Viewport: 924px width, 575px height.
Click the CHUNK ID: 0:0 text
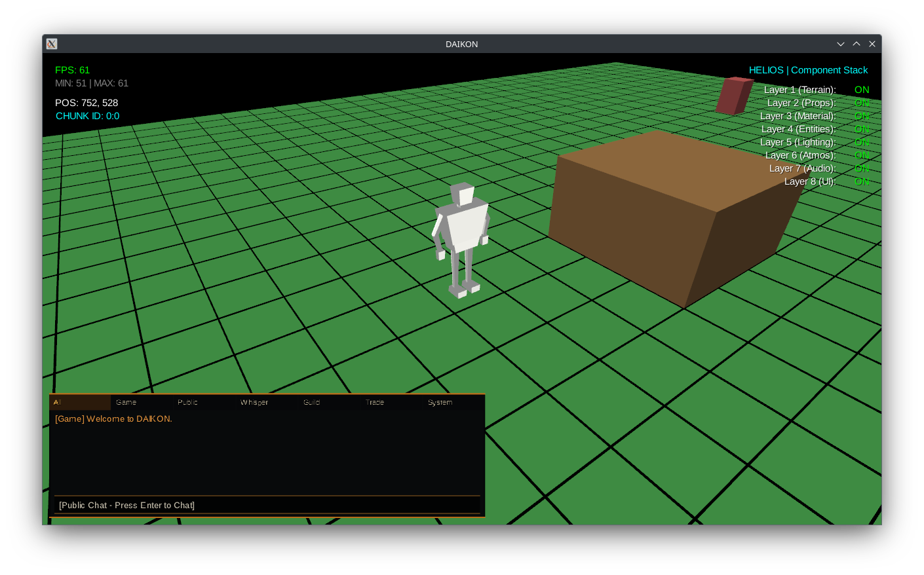click(87, 116)
